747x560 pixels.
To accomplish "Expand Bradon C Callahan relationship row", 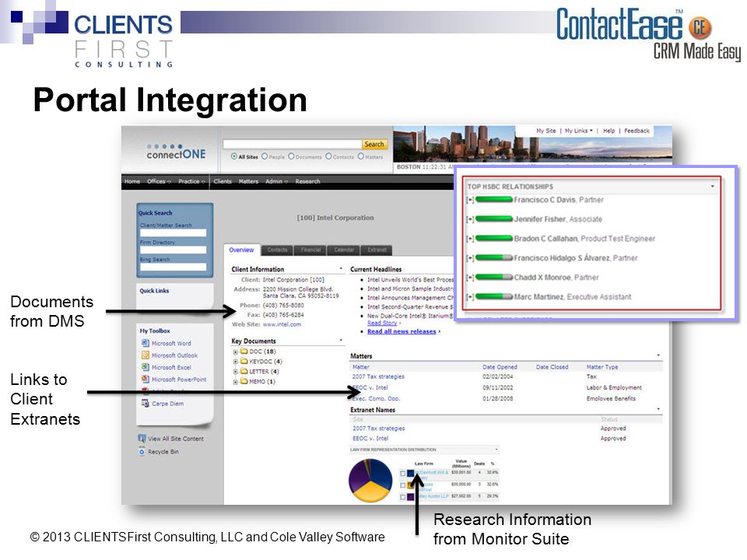I will pos(470,239).
